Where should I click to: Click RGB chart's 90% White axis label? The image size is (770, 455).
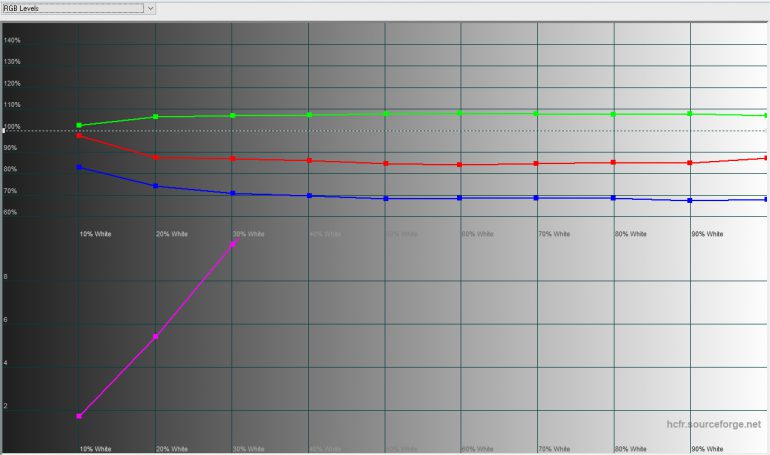[708, 234]
